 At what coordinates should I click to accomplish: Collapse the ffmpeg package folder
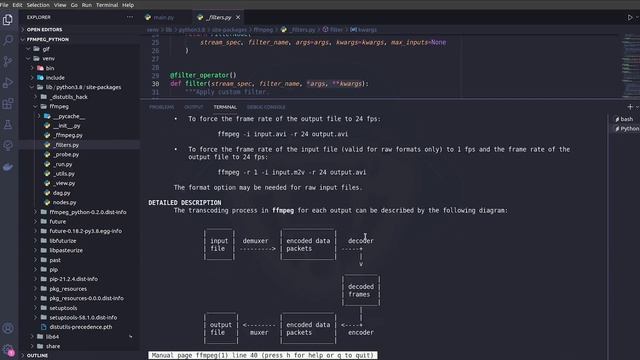coord(80,107)
